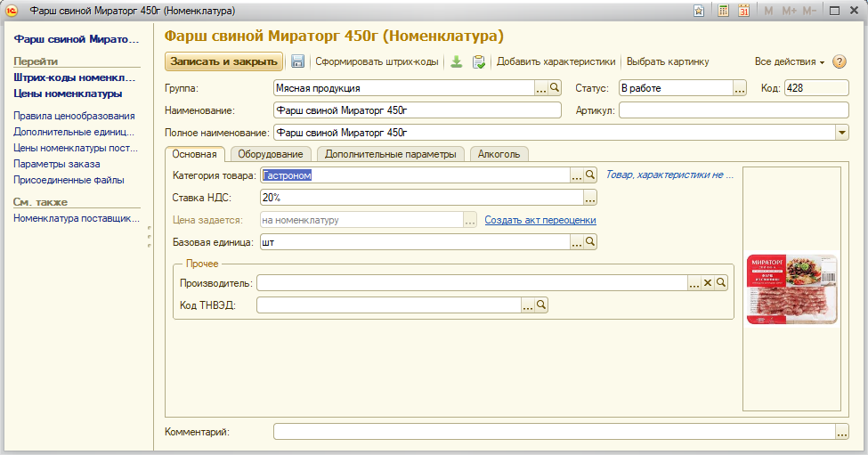Expand the Полное наименование dropdown arrow

tap(841, 133)
